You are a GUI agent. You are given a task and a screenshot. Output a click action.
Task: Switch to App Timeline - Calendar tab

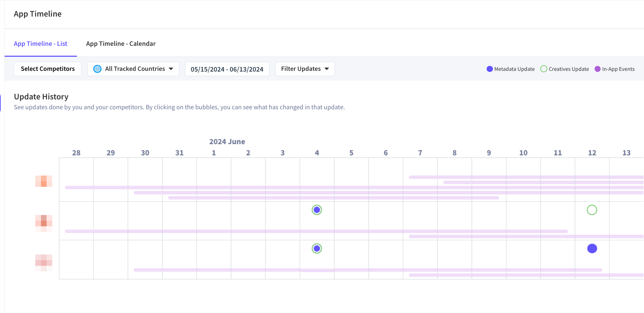(121, 44)
